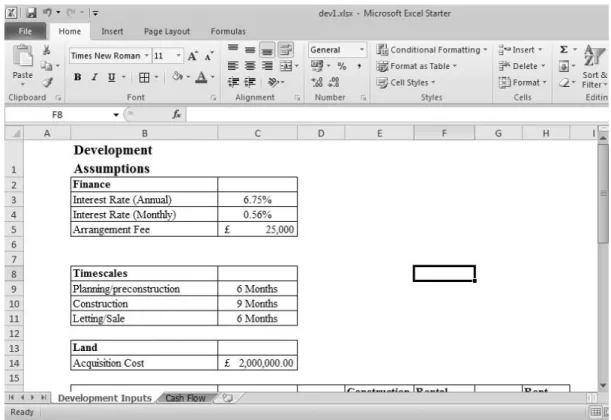
Task: Open the font size 11 dropdown
Action: (x=178, y=56)
